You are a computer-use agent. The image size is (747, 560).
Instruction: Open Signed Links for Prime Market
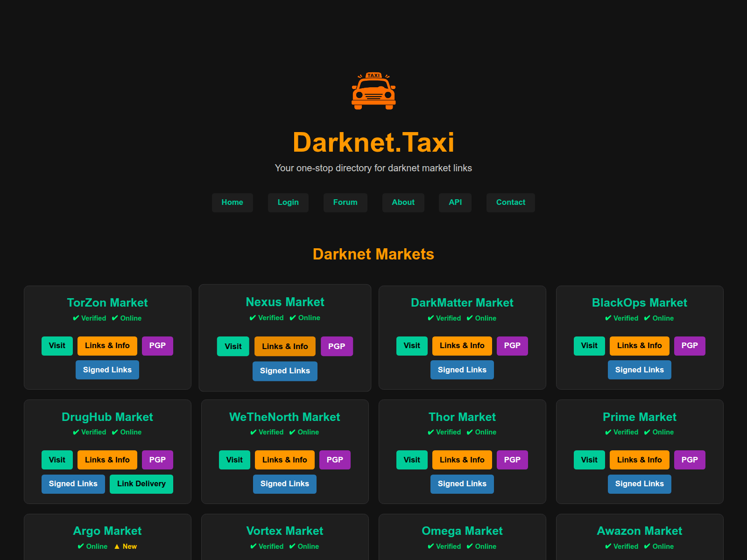pyautogui.click(x=640, y=484)
